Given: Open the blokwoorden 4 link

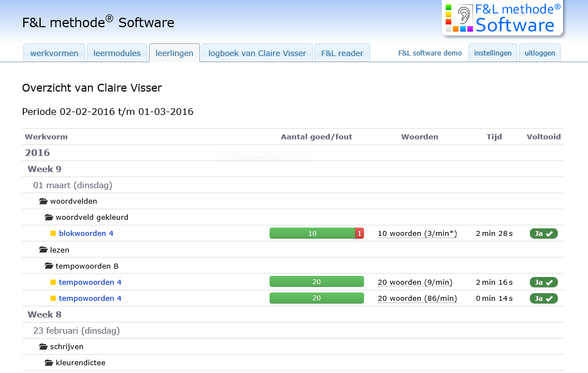Looking at the screenshot, I should tap(86, 234).
